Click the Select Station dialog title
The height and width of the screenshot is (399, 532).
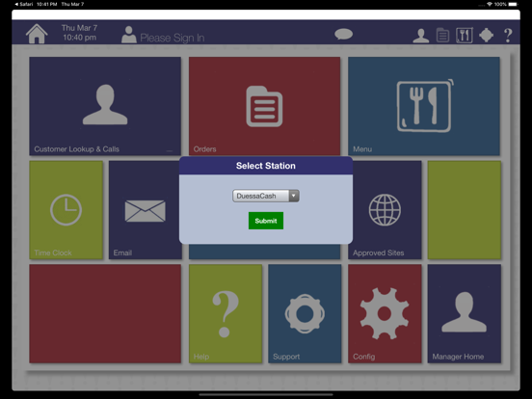266,166
